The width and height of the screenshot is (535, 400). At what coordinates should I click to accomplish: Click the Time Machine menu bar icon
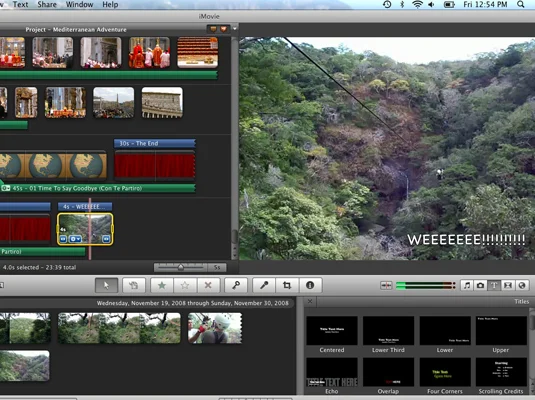[x=387, y=4]
